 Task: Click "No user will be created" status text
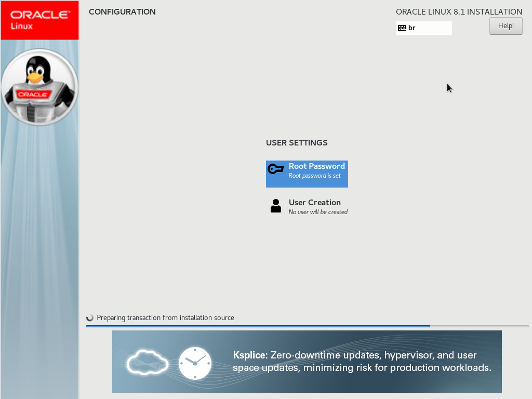pos(318,212)
